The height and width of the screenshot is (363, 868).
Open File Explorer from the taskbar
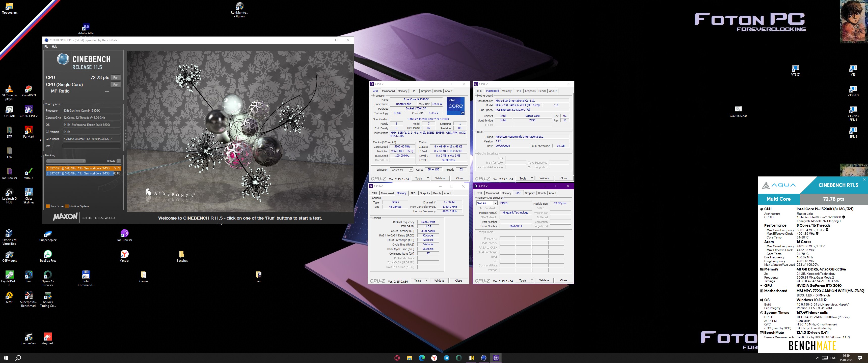click(410, 358)
